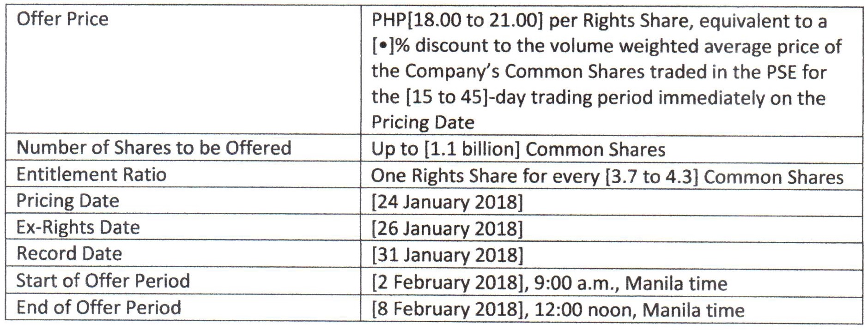
Task: Select the "End of Offer Period" label
Action: click(x=98, y=307)
